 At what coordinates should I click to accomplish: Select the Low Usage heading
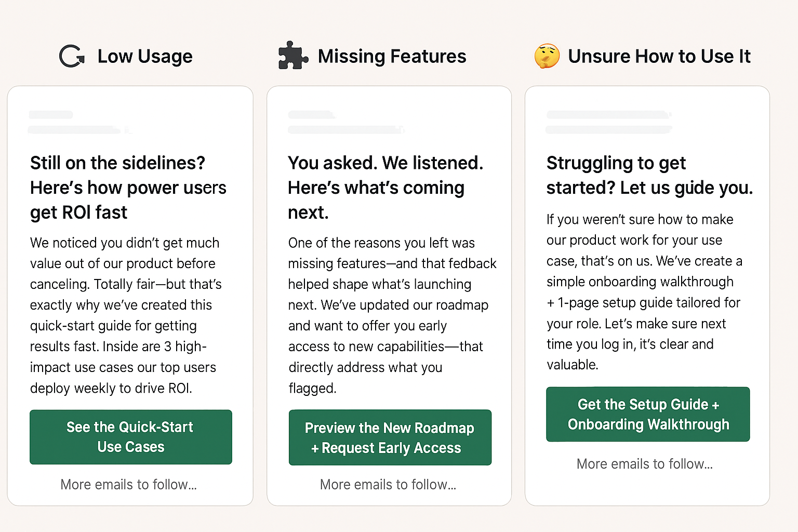click(145, 56)
